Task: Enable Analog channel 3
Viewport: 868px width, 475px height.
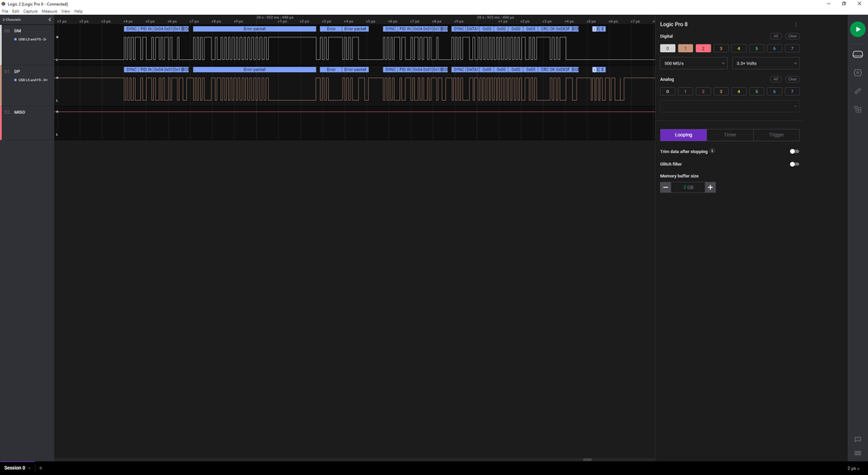Action: pos(721,91)
